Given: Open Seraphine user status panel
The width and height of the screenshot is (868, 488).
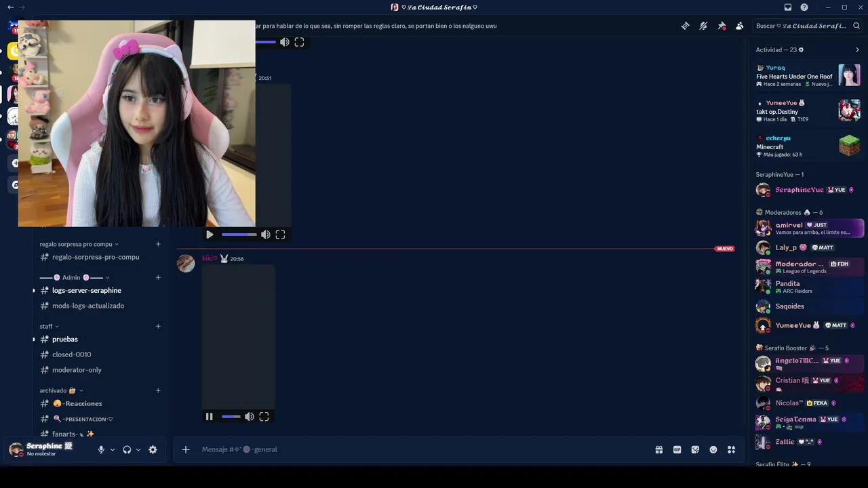Looking at the screenshot, I should click(x=49, y=449).
